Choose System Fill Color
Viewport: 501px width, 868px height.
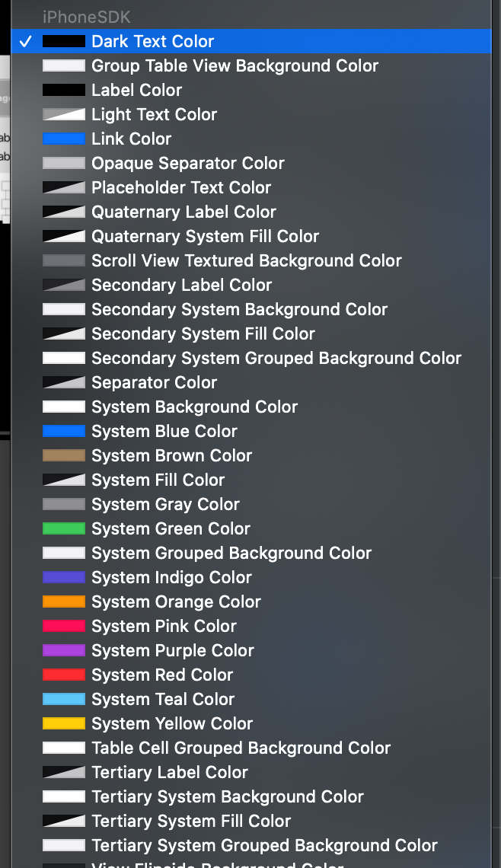(250, 480)
